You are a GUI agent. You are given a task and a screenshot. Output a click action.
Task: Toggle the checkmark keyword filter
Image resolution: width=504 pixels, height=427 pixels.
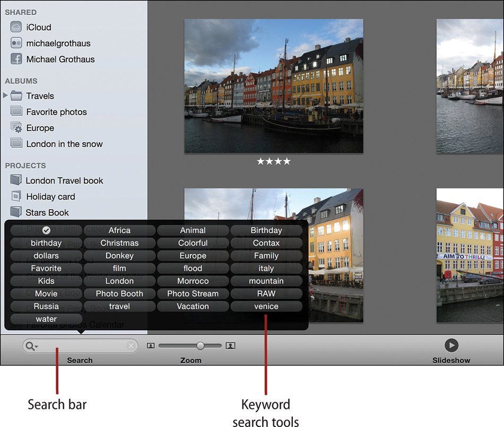pos(46,230)
